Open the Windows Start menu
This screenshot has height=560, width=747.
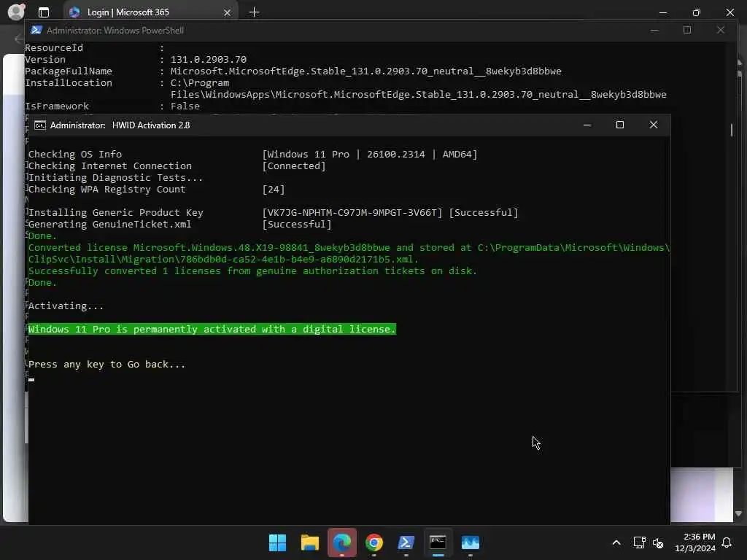pyautogui.click(x=277, y=542)
